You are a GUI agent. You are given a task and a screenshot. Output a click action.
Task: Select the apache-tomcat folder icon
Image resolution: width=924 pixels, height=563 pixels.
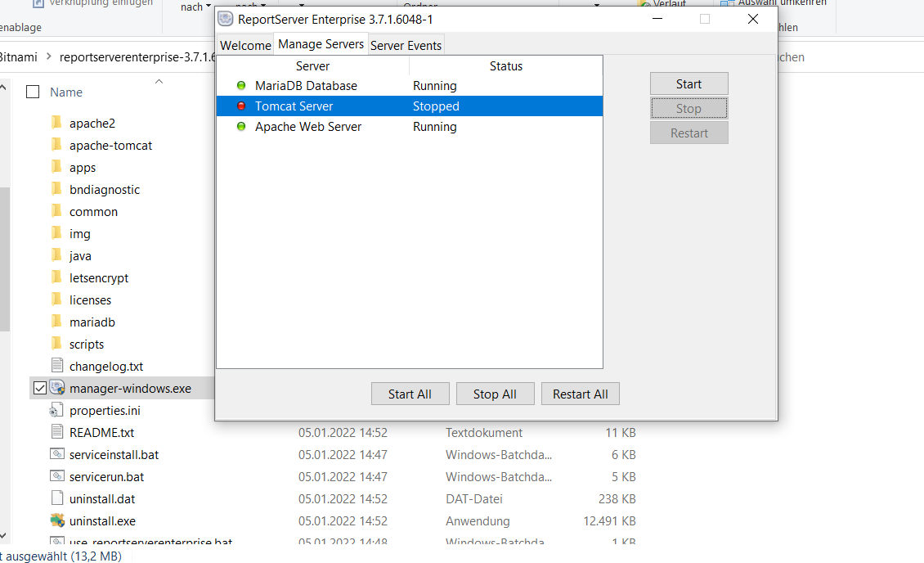pyautogui.click(x=56, y=145)
